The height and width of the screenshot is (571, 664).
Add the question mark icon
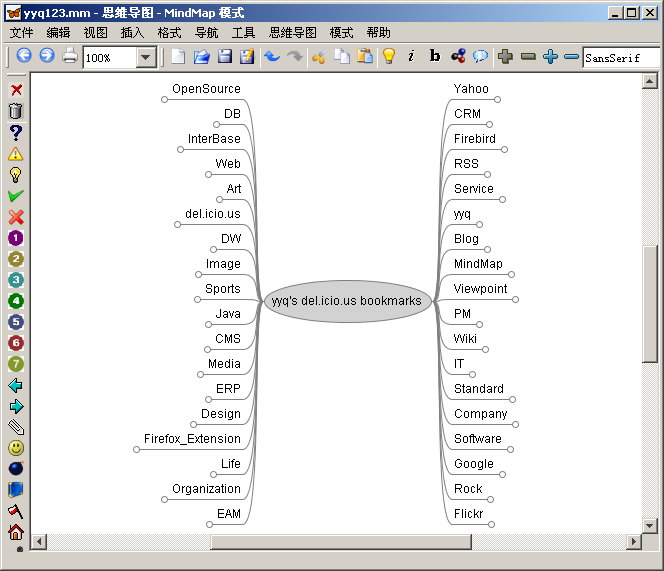[16, 133]
